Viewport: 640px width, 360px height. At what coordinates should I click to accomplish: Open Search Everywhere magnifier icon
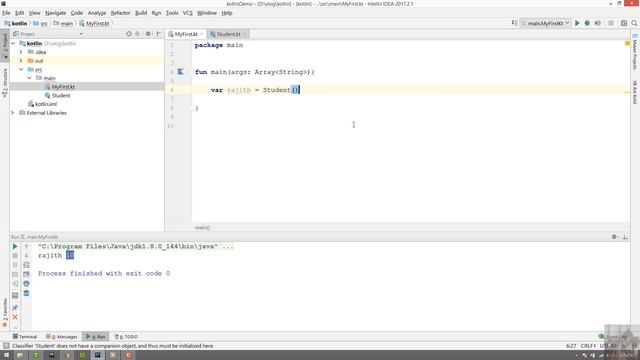(x=634, y=23)
